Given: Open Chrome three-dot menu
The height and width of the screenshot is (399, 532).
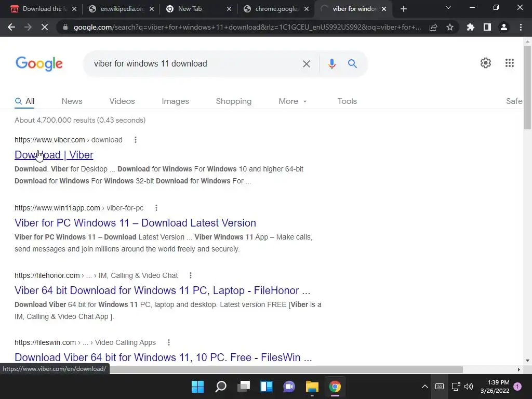Looking at the screenshot, I should 521,27.
